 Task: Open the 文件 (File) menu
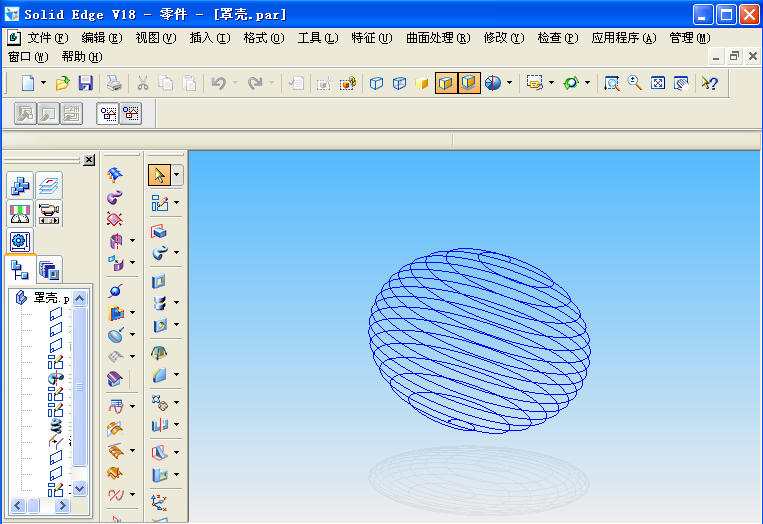pos(48,38)
